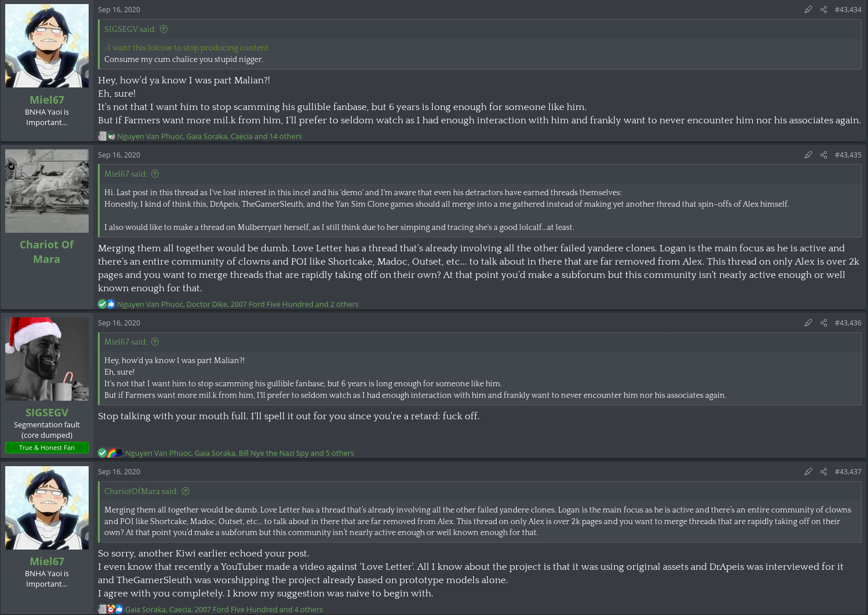Click Sep 16, 2020 timestamp on post #43,436

[x=119, y=323]
